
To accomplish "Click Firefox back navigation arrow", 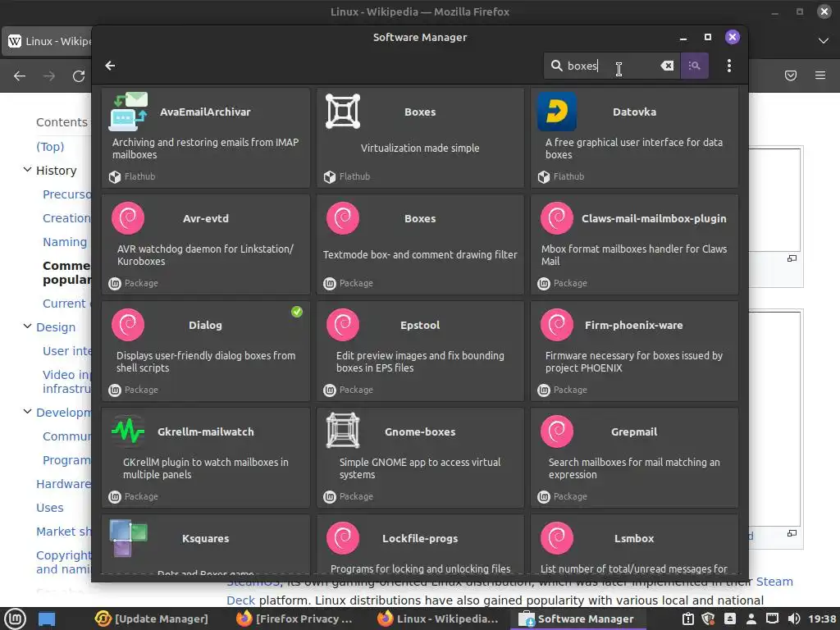I will pyautogui.click(x=20, y=76).
